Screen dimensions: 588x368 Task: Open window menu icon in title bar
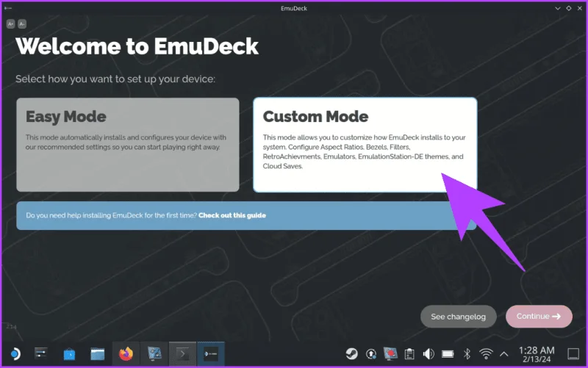(x=8, y=8)
